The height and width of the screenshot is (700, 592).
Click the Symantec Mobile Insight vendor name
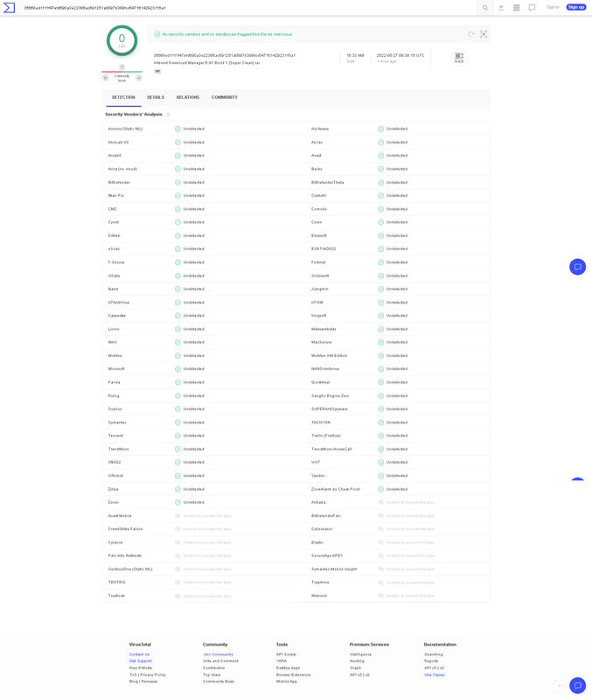(x=334, y=570)
